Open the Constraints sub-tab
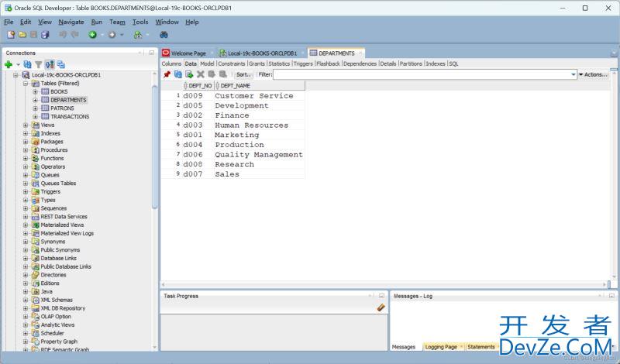620x364 pixels. [231, 64]
